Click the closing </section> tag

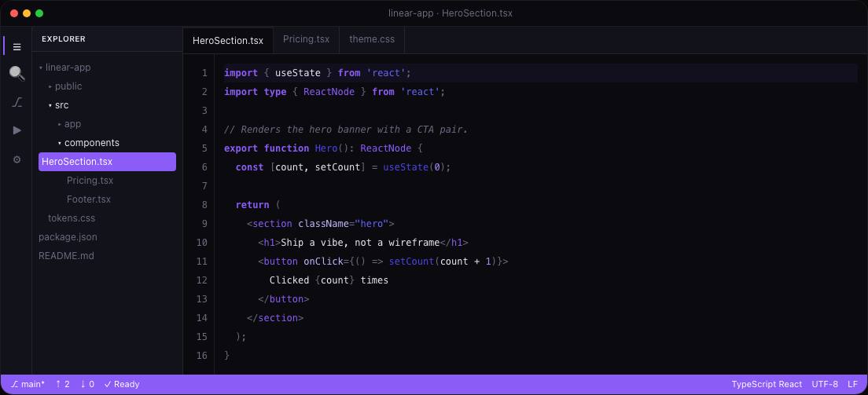(x=275, y=317)
